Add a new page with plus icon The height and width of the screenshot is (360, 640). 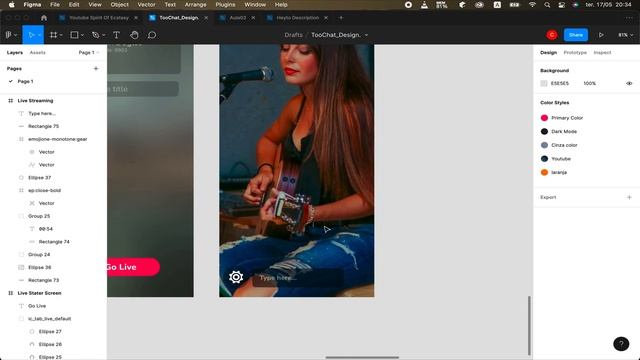96,69
